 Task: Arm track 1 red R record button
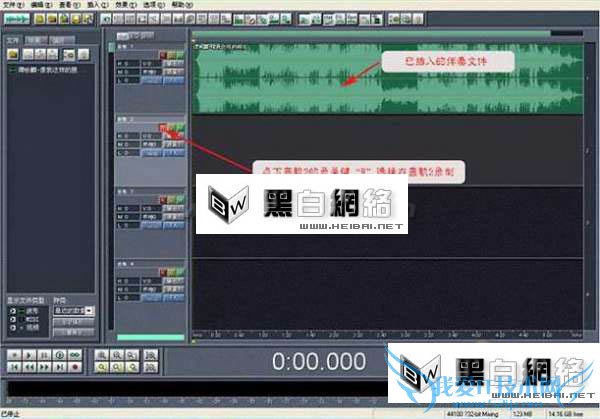163,55
